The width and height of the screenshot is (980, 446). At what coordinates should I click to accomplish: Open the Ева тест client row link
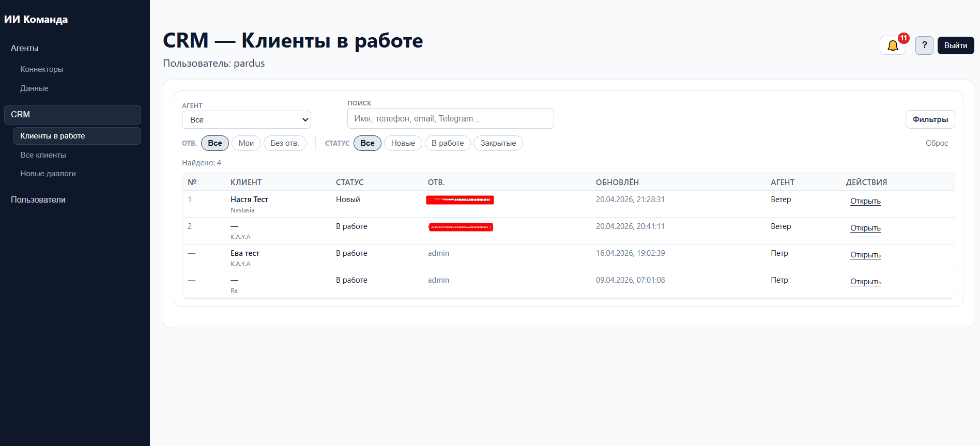point(865,255)
